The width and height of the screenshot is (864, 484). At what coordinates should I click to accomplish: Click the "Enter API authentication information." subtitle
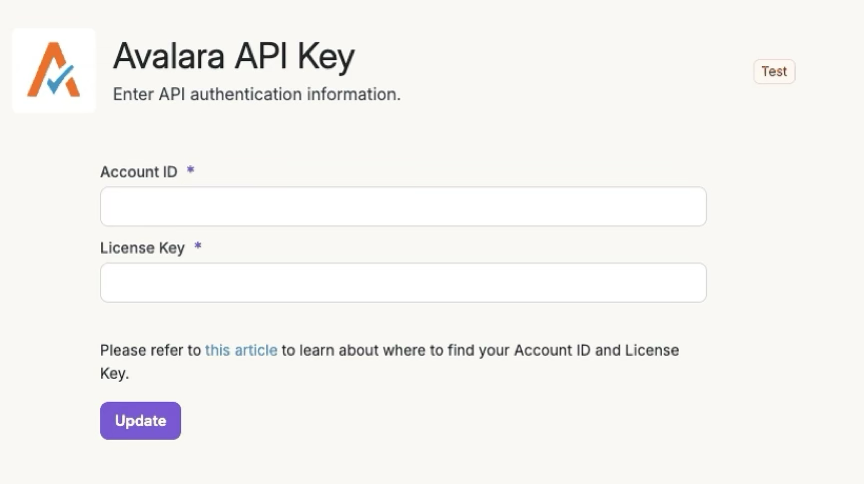(256, 94)
